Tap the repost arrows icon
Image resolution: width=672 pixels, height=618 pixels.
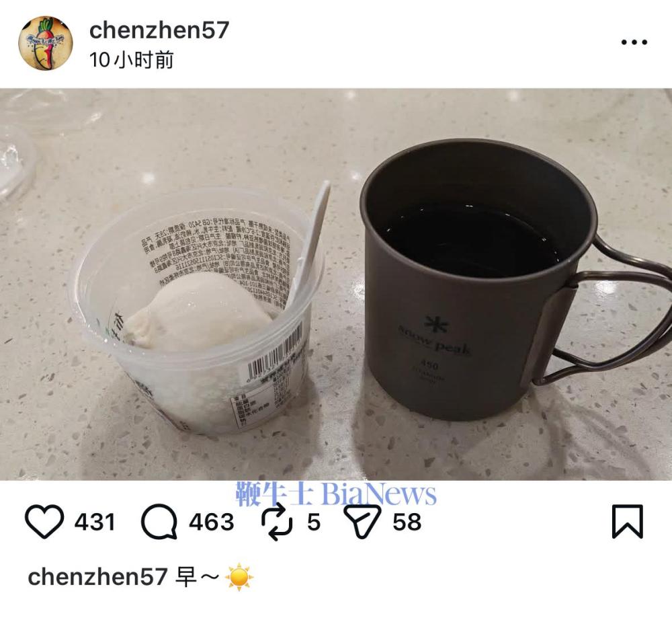coord(277,522)
